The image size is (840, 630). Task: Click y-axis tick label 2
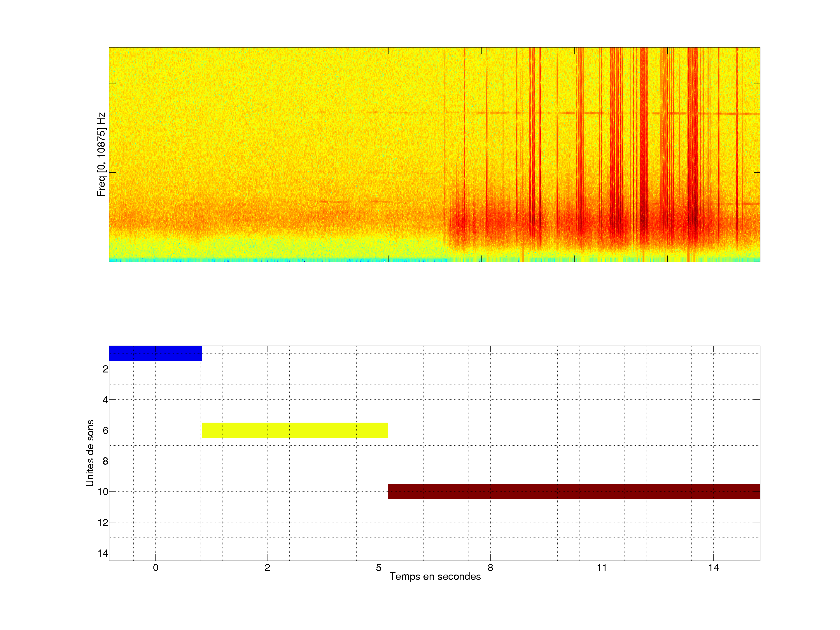[105, 369]
